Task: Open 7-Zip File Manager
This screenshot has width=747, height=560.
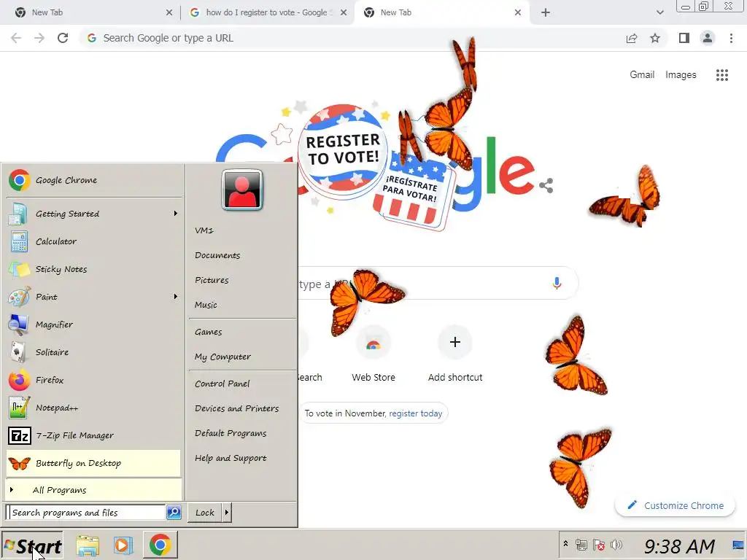Action: tap(94, 435)
